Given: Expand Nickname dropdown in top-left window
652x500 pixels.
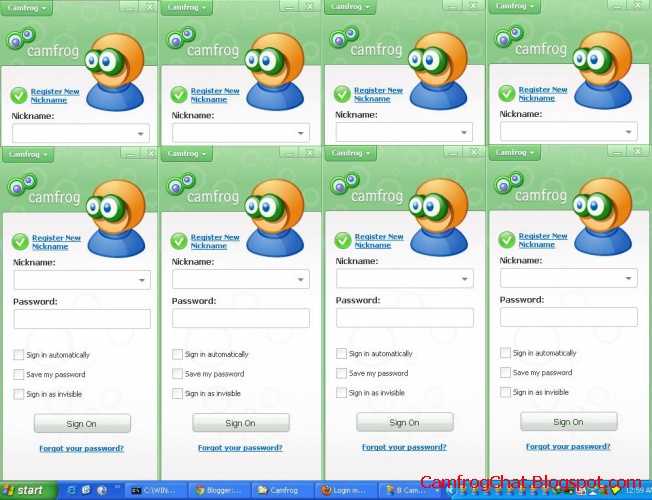Looking at the screenshot, I should tap(141, 134).
